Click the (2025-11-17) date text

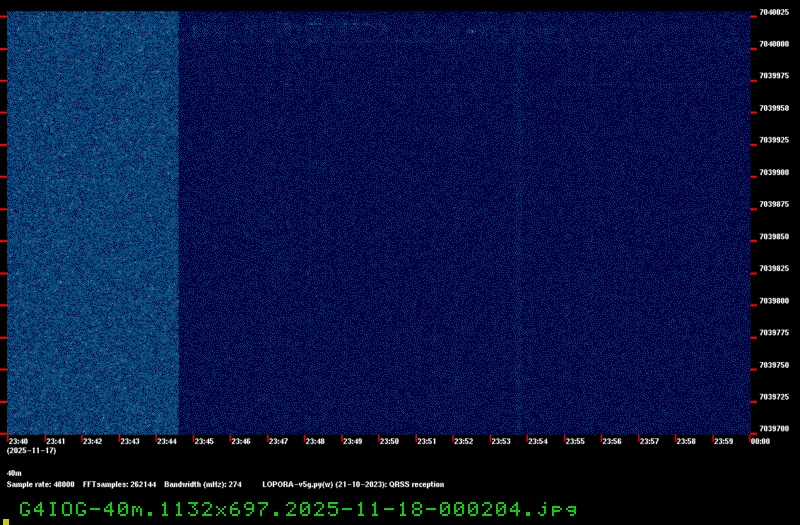click(x=31, y=451)
